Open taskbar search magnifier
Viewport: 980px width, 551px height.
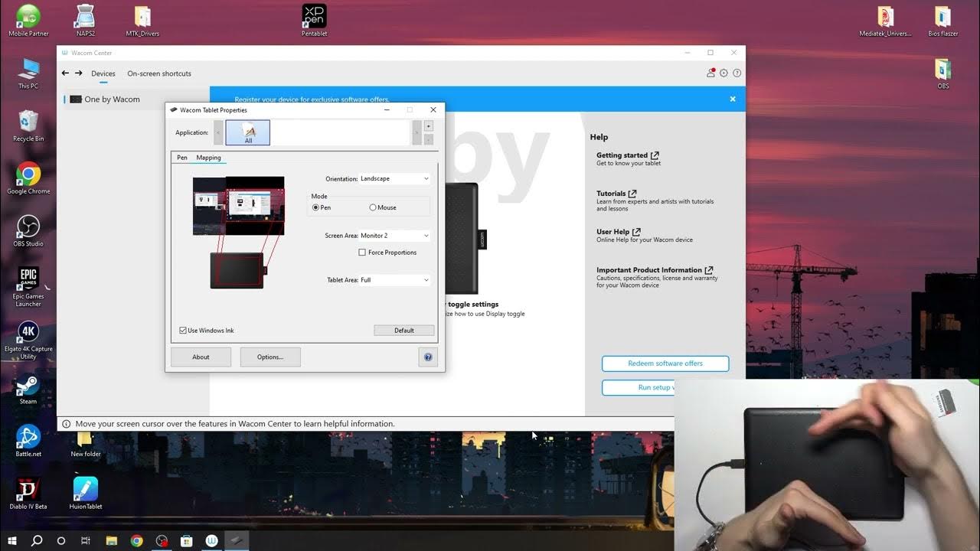click(37, 540)
